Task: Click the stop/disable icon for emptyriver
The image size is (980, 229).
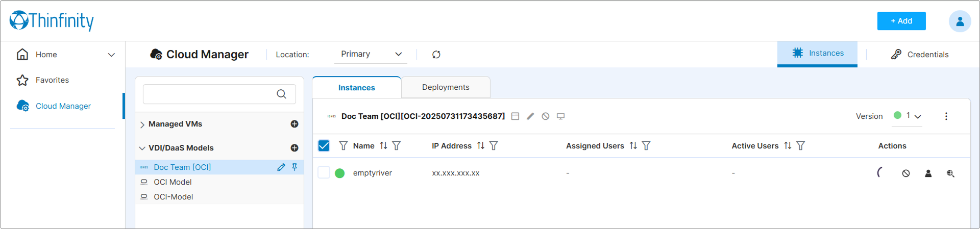Action: pyautogui.click(x=906, y=173)
